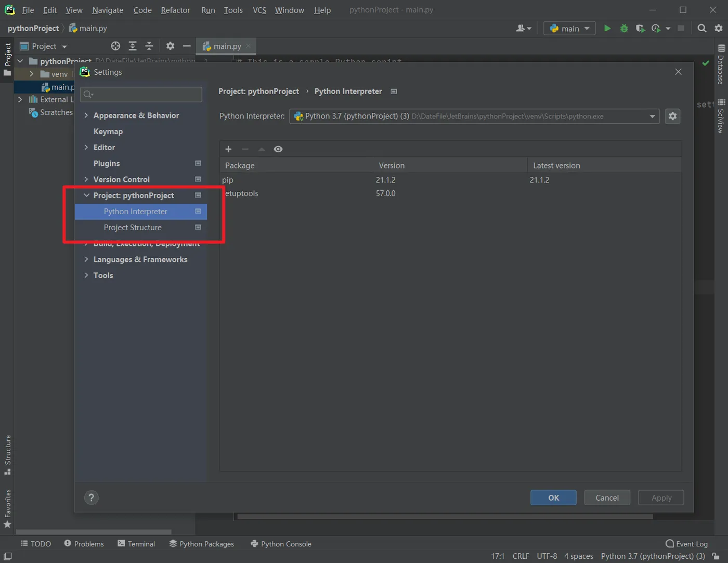The height and width of the screenshot is (563, 728).
Task: Close the main.py editor tab
Action: (249, 46)
